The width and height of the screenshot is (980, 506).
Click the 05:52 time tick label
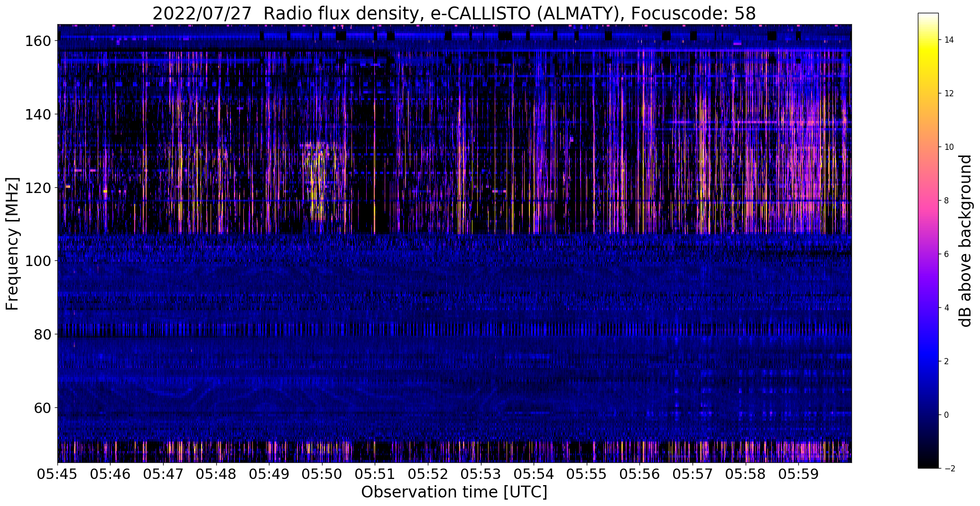(428, 474)
